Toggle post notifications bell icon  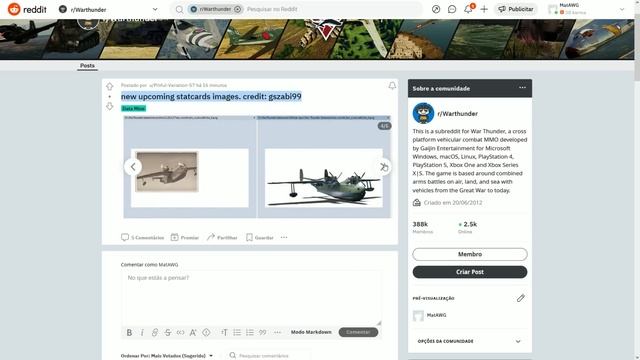pos(392,85)
